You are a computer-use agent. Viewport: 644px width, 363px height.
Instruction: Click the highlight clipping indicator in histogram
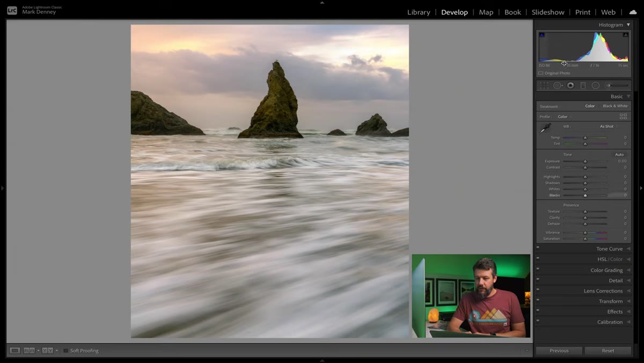coord(625,35)
